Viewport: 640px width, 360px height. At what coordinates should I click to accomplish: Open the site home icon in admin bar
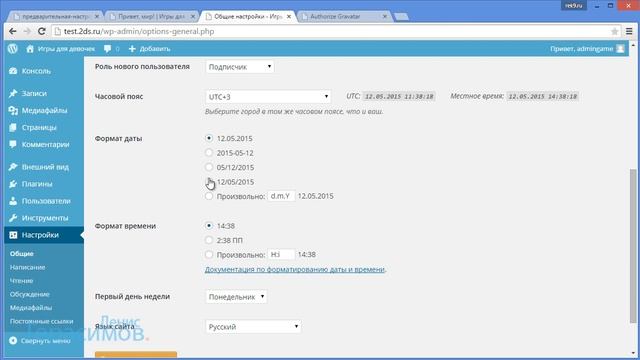pyautogui.click(x=30, y=49)
